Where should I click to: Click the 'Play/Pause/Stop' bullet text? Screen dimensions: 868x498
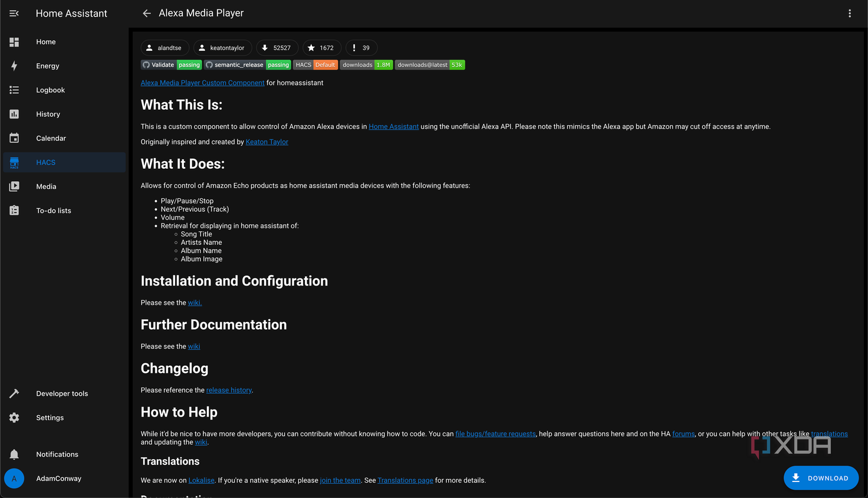tap(187, 201)
